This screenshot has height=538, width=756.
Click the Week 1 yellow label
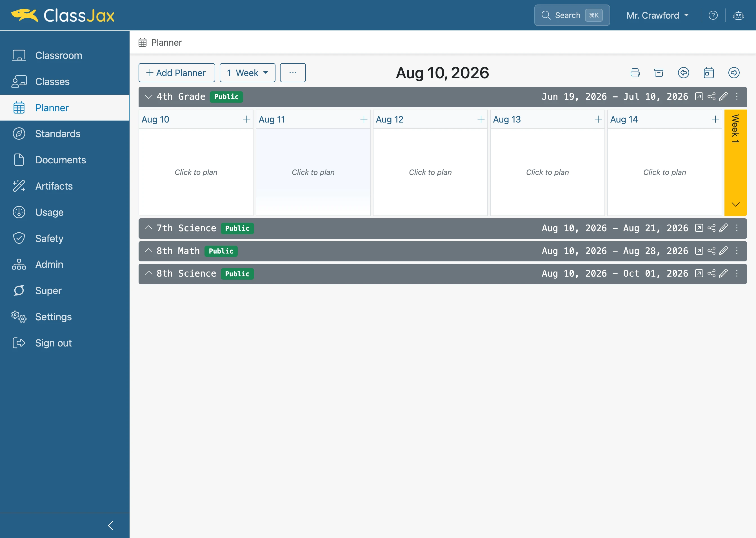pos(735,128)
